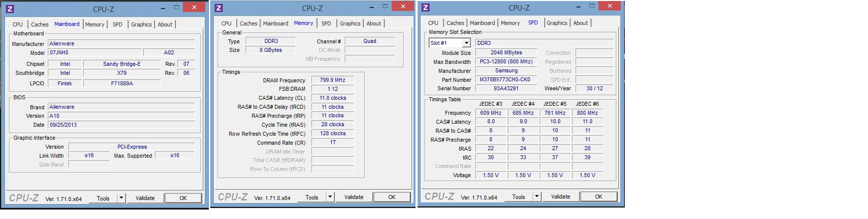The width and height of the screenshot is (868, 219).
Task: Click OK in the SPD window
Action: [x=598, y=197]
